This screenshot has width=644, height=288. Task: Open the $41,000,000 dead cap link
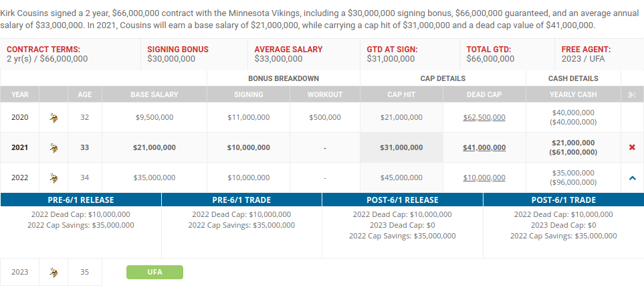click(484, 148)
